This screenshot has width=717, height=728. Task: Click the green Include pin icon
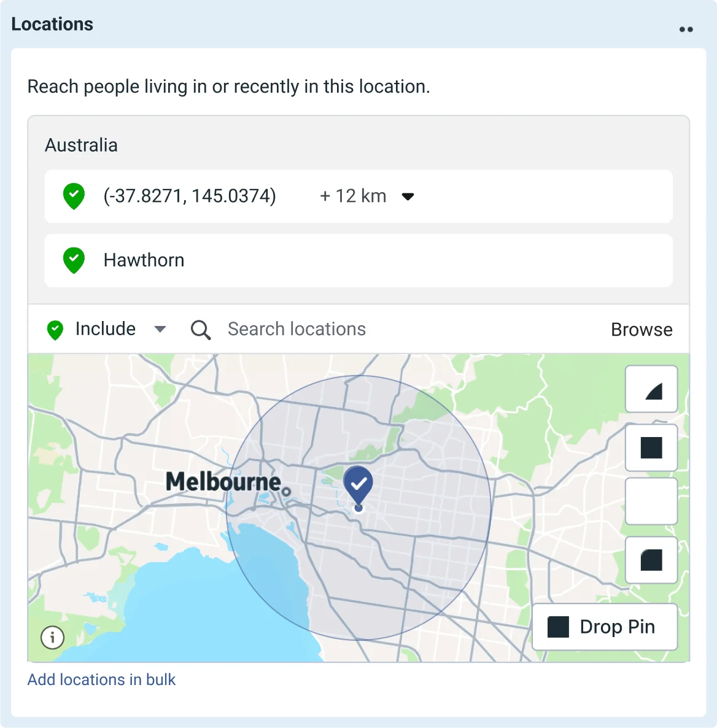point(55,330)
